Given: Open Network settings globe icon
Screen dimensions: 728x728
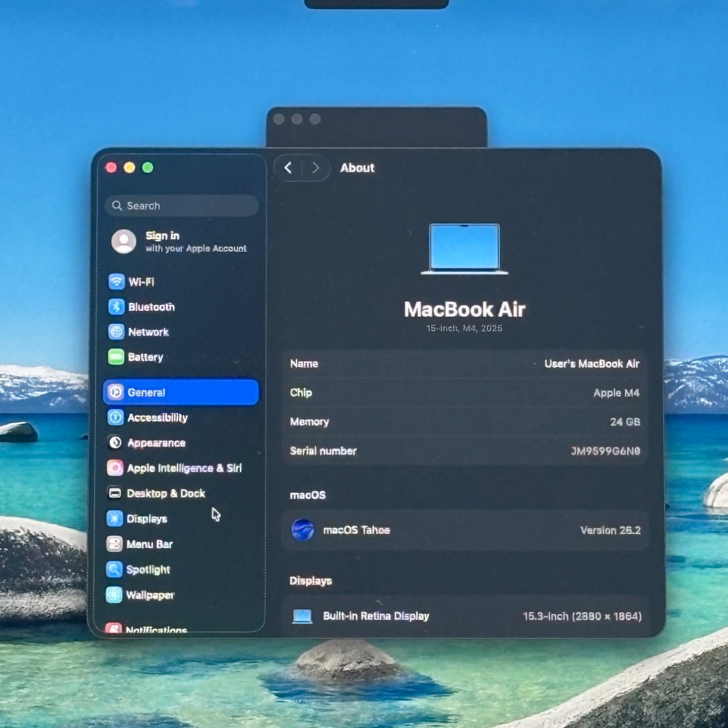Looking at the screenshot, I should pyautogui.click(x=116, y=332).
